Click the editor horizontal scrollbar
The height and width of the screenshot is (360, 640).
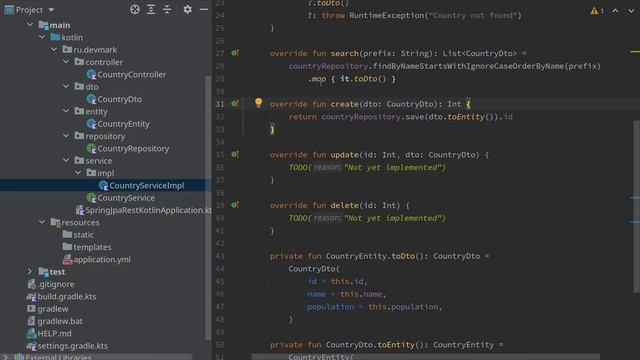(426, 357)
